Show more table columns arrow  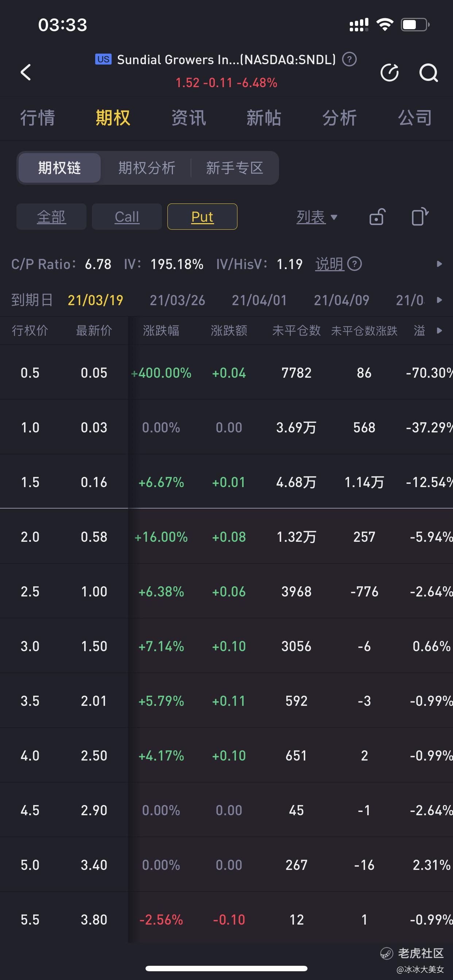tap(439, 330)
